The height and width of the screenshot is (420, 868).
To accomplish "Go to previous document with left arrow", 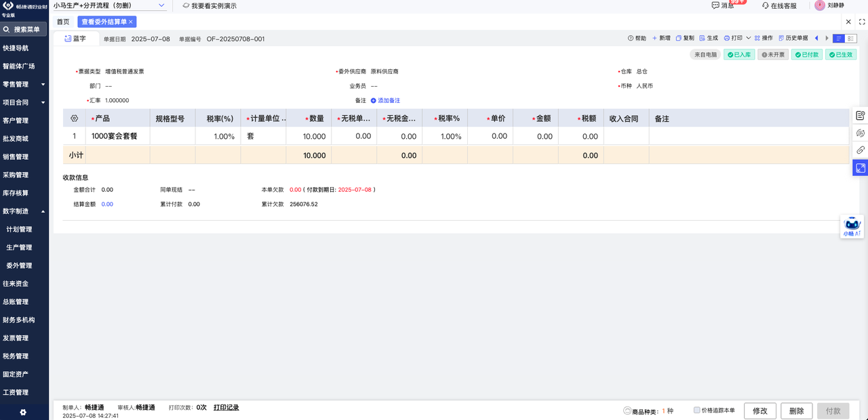I will [816, 39].
